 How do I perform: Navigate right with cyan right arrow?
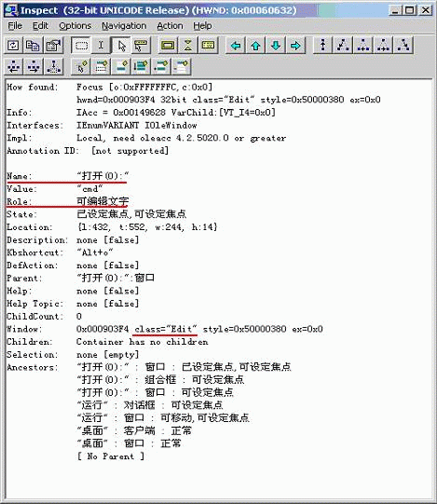coord(295,46)
